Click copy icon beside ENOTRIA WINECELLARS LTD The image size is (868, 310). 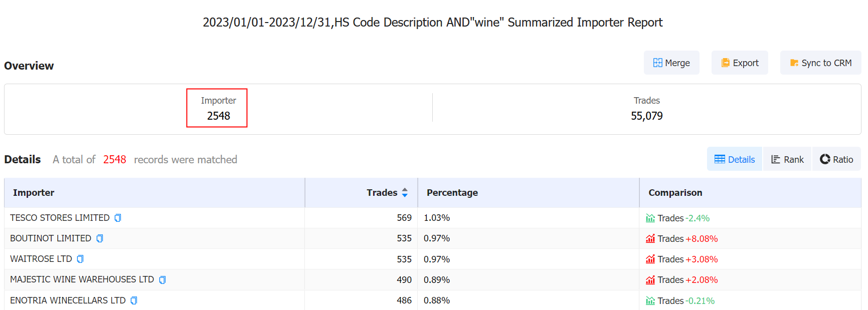[134, 300]
